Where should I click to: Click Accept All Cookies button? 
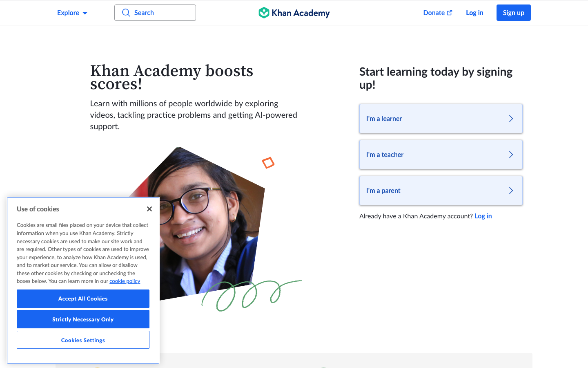tap(83, 298)
